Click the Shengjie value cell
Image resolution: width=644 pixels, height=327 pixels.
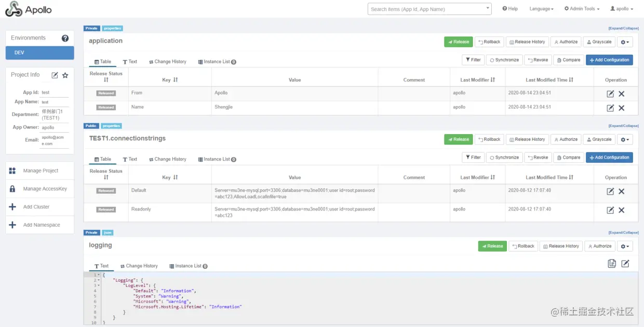[x=294, y=108]
